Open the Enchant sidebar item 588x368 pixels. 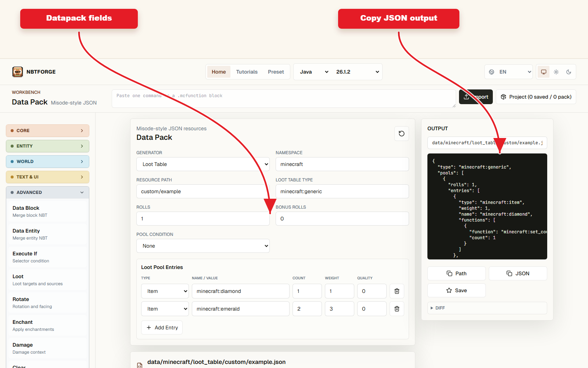click(x=47, y=325)
